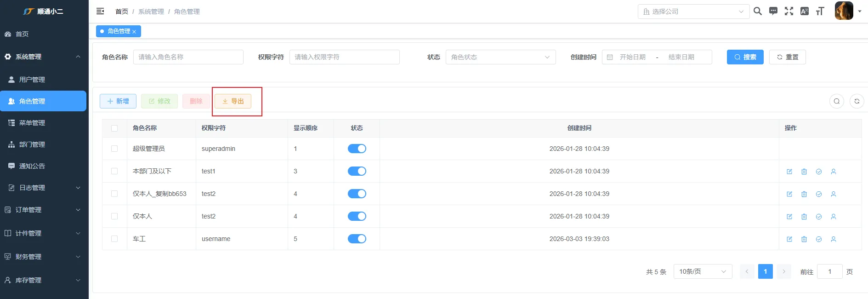Click the 角色名称 input field
Screen dimensions: 868x299
[188, 57]
